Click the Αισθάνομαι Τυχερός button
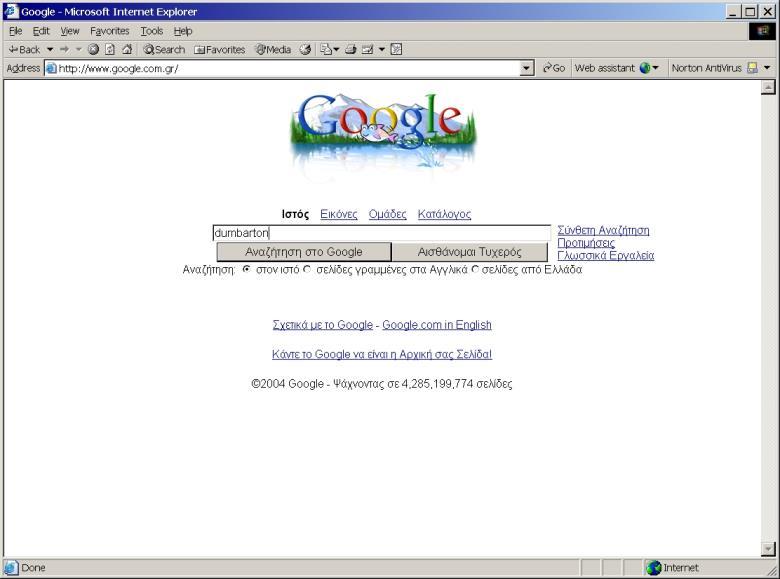Viewport: 780px width, 579px height. 470,252
